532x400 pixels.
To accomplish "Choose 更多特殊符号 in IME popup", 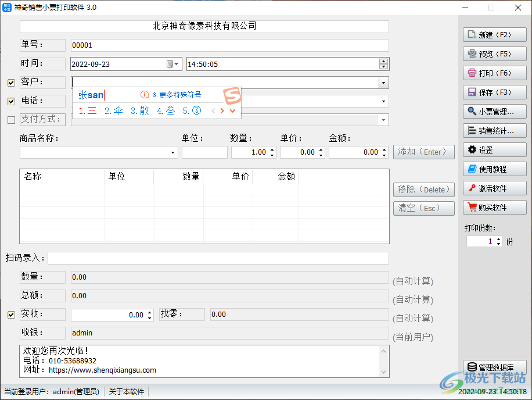I will click(x=177, y=95).
